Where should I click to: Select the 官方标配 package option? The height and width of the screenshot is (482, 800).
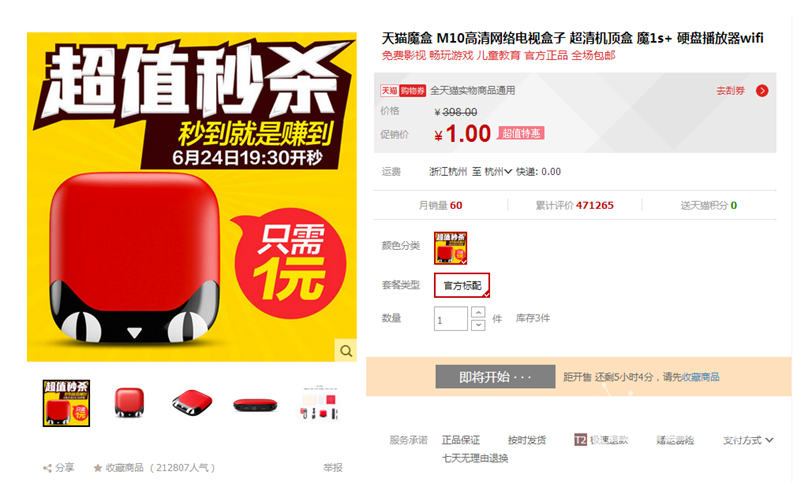pyautogui.click(x=462, y=286)
